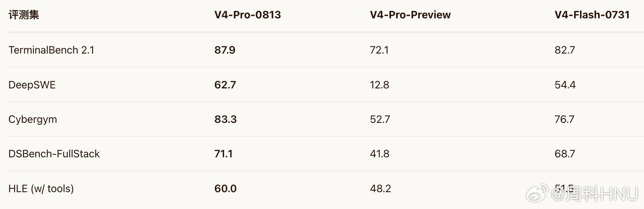The height and width of the screenshot is (209, 644).
Task: Click the TerminalBench 2.1 row label
Action: [x=51, y=50]
